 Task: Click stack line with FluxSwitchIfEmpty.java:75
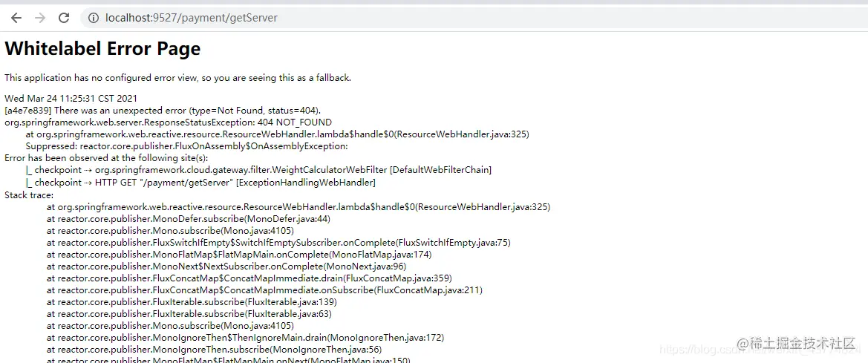pyautogui.click(x=279, y=242)
